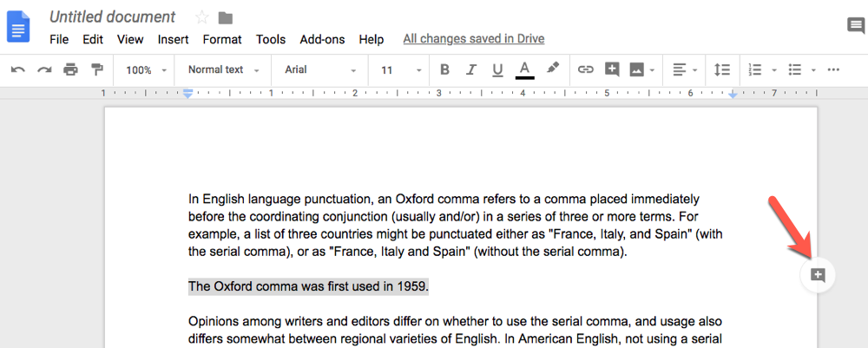Toggle Bold formatting
Screen dimensions: 868x348
pos(444,69)
